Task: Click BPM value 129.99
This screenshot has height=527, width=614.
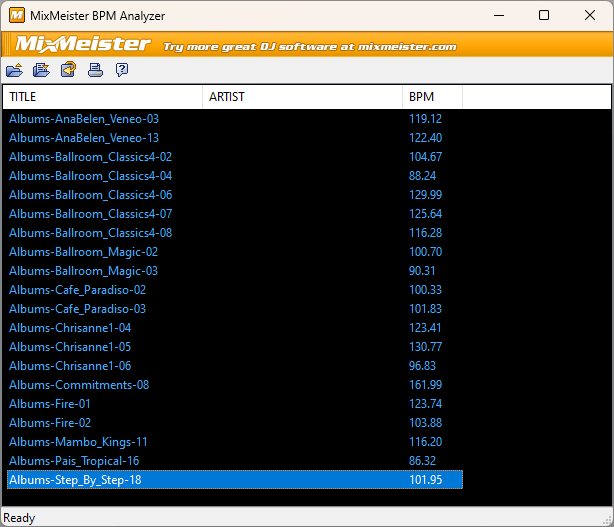Action: [426, 195]
